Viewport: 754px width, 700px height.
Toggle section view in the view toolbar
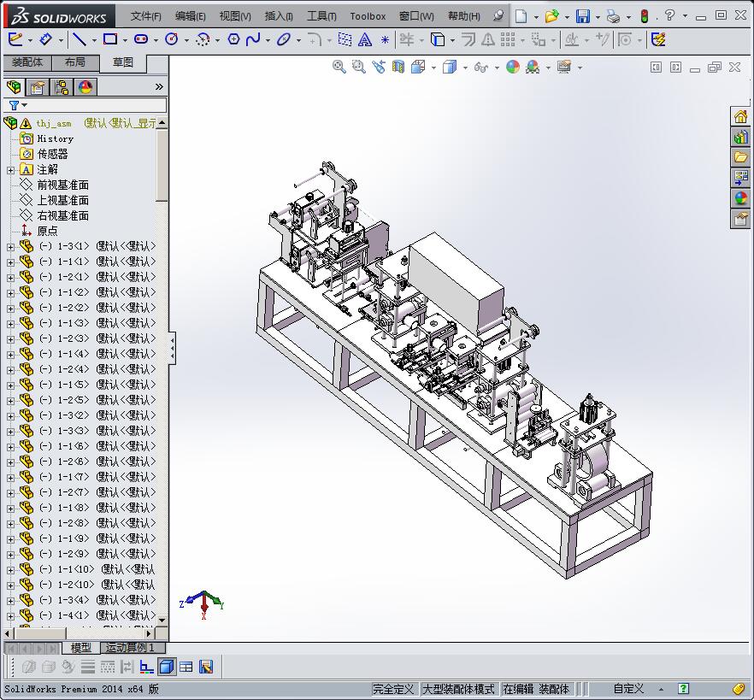point(398,68)
